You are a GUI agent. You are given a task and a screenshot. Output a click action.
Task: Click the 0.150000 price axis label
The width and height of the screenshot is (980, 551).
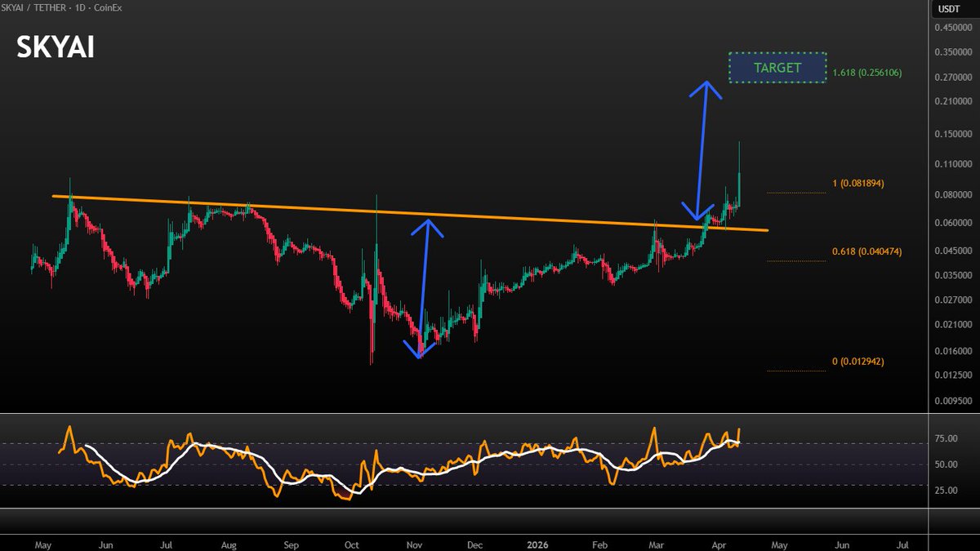953,134
